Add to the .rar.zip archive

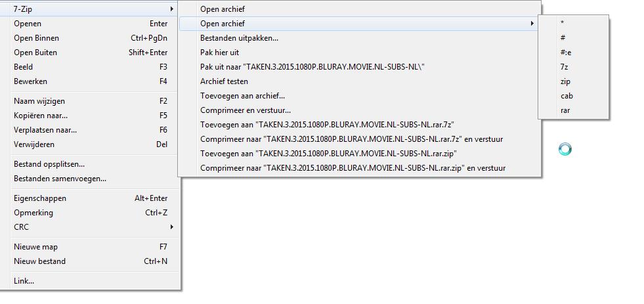(x=359, y=153)
